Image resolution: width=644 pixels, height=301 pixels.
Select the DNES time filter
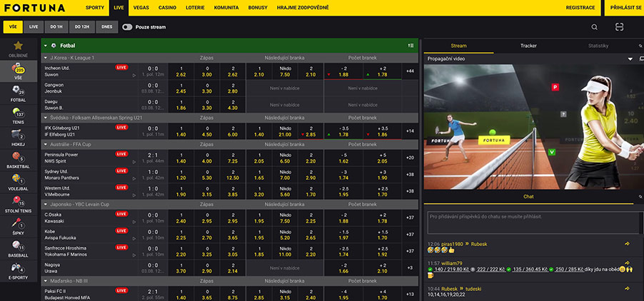(106, 27)
